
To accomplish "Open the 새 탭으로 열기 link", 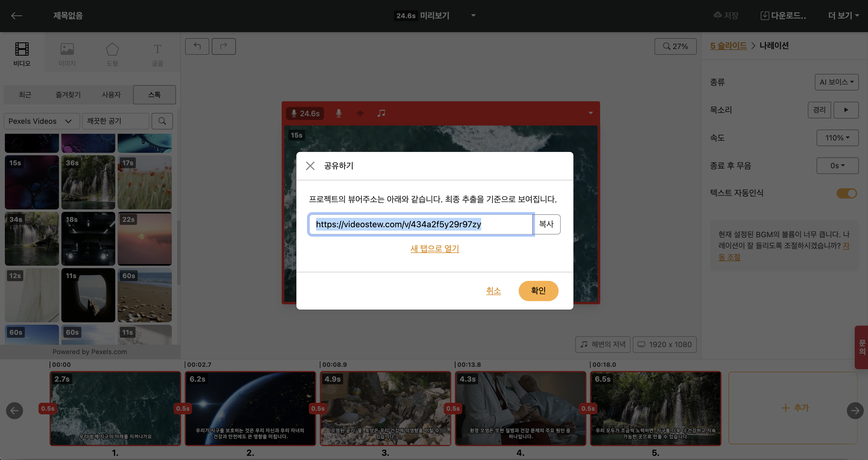I will [434, 248].
